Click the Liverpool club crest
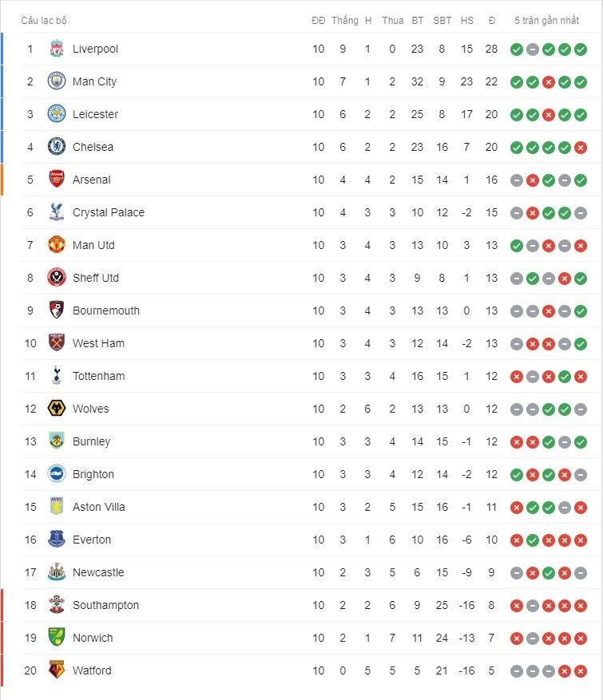The height and width of the screenshot is (700, 603). [x=56, y=49]
